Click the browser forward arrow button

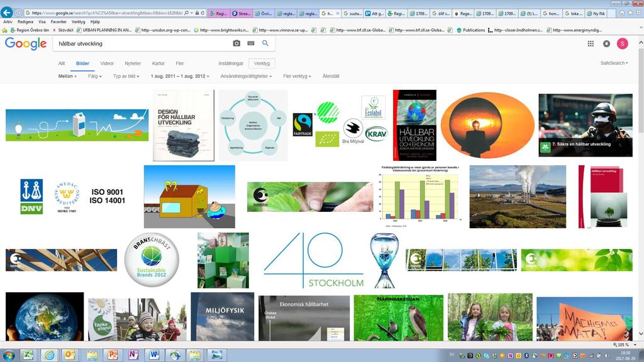(18, 13)
